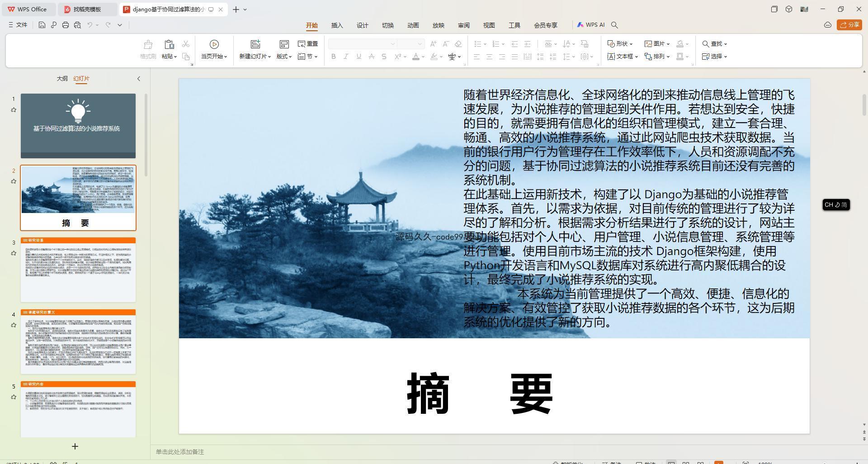Toggle Align Right paragraph
This screenshot has height=464, width=868.
502,57
